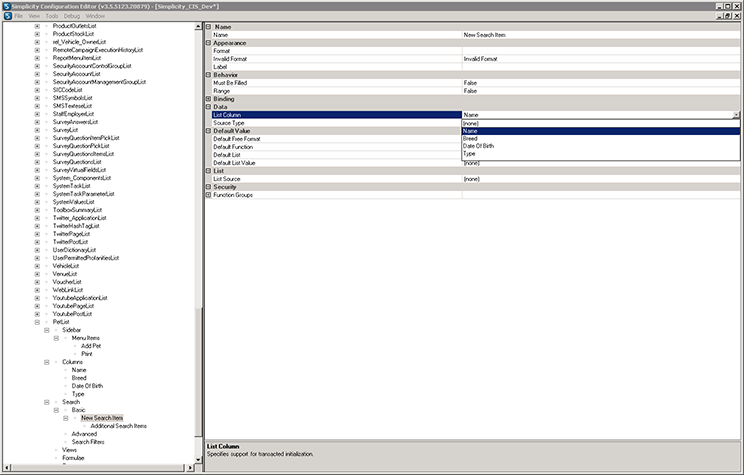
Task: Collapse the Menu Items node
Action: pos(56,338)
